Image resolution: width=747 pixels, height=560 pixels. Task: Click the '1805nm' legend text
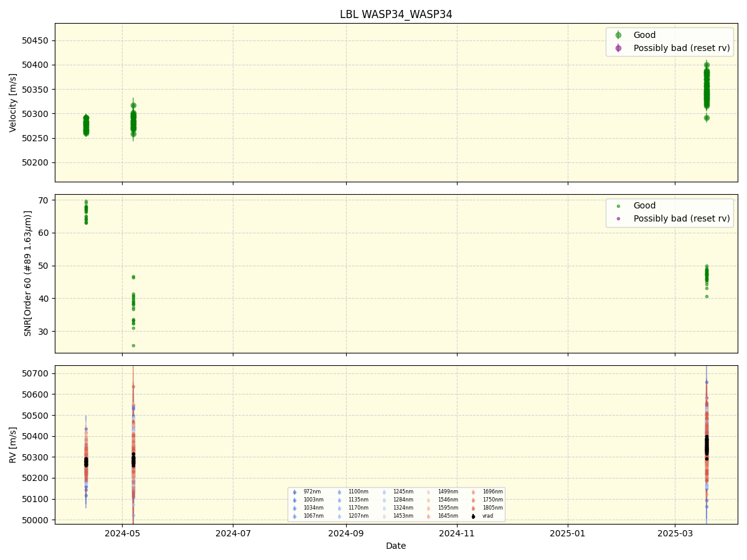[x=492, y=508]
